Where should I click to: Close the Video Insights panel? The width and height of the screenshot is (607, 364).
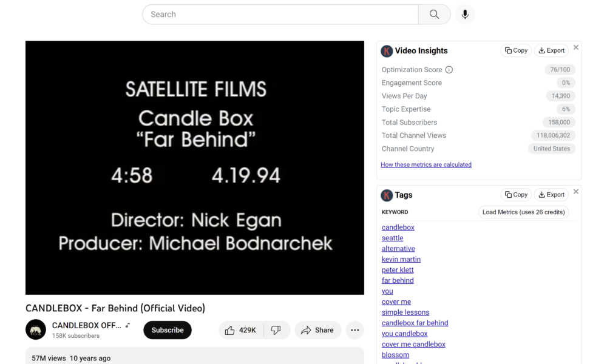click(576, 47)
